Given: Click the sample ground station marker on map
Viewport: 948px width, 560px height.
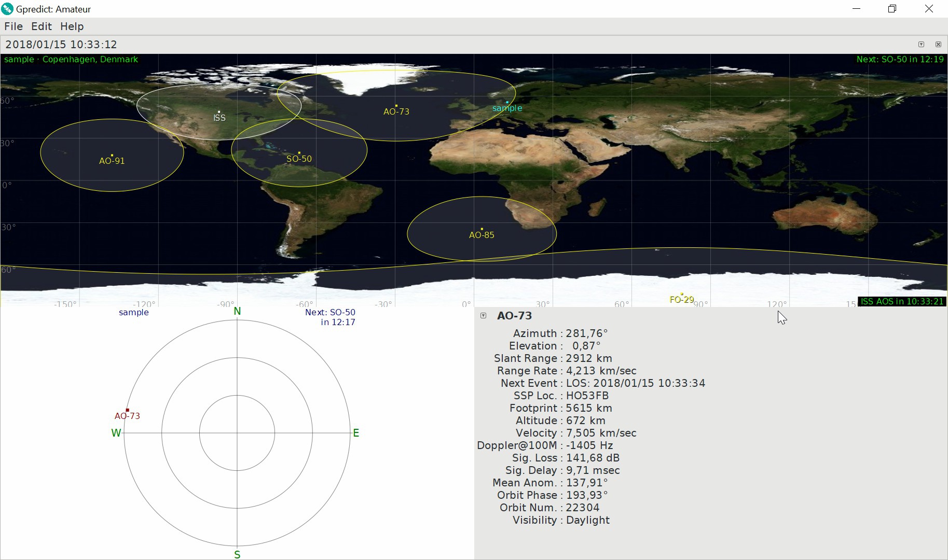Looking at the screenshot, I should [x=507, y=106].
